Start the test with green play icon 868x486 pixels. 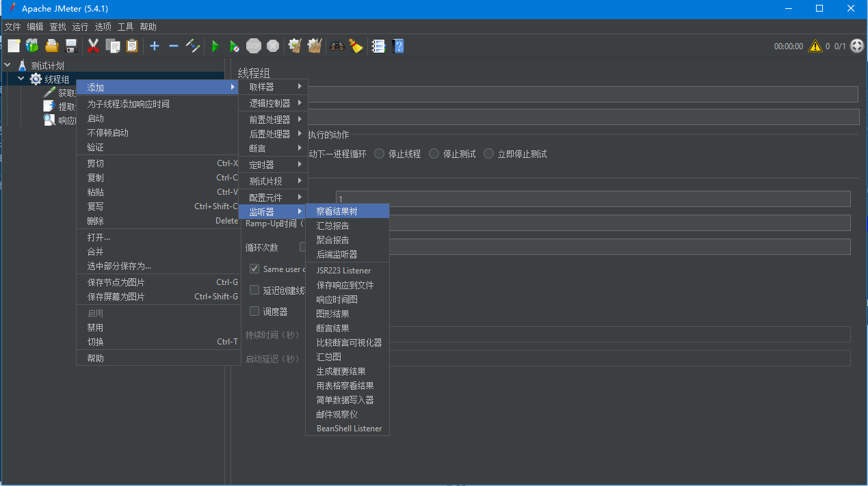[x=215, y=46]
